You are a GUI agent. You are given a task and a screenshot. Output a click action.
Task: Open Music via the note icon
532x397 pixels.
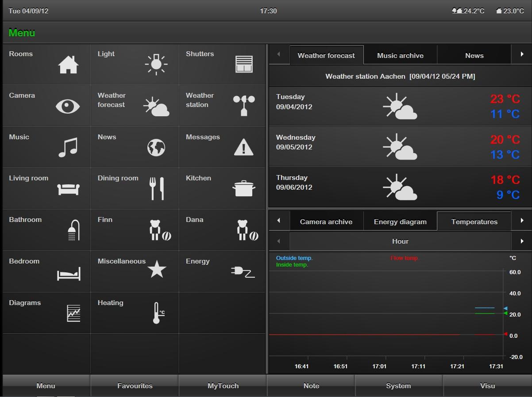pos(68,147)
